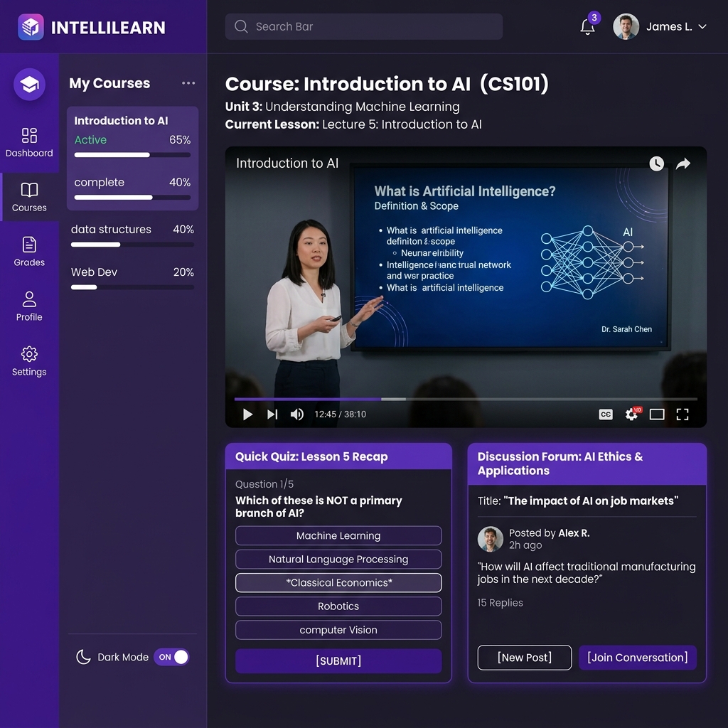Click James L. profile avatar

626,26
